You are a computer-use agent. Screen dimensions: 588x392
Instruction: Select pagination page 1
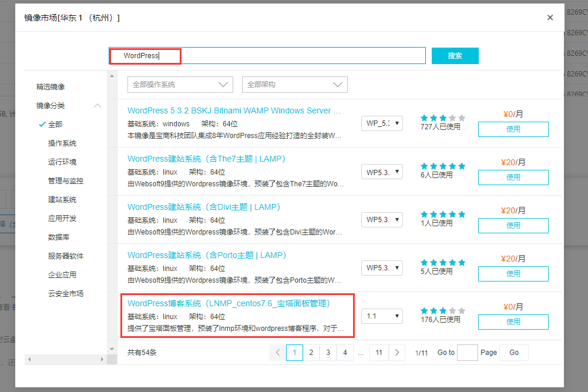click(294, 353)
